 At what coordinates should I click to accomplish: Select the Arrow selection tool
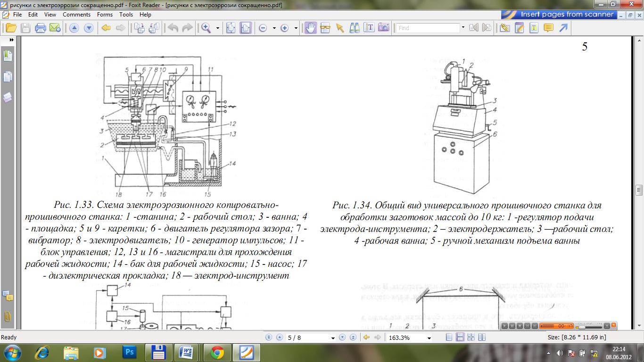pos(339,28)
